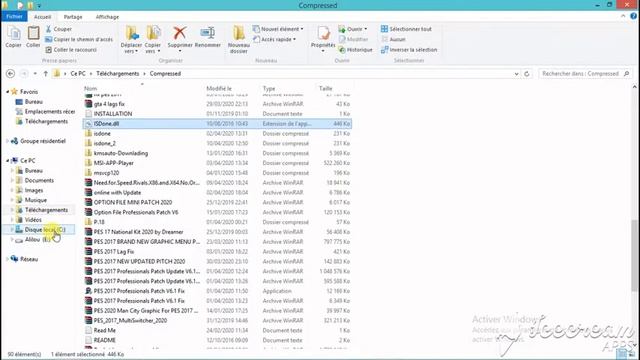Viewport: 640px width, 360px height.
Task: Click the Copier ribbon icon
Action: pyautogui.click(x=13, y=33)
